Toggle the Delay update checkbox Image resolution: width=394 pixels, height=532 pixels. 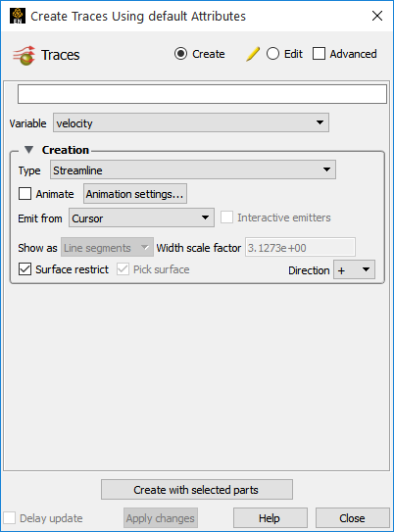pyautogui.click(x=9, y=518)
